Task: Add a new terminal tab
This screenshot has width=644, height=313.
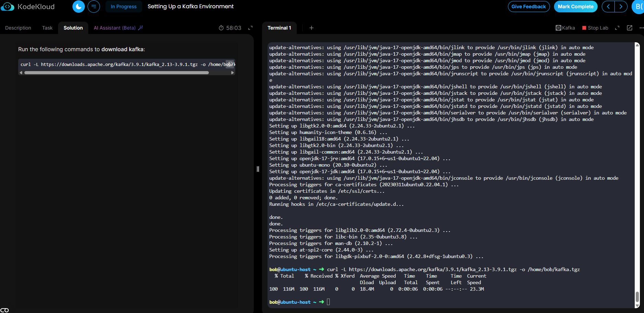Action: point(312,28)
